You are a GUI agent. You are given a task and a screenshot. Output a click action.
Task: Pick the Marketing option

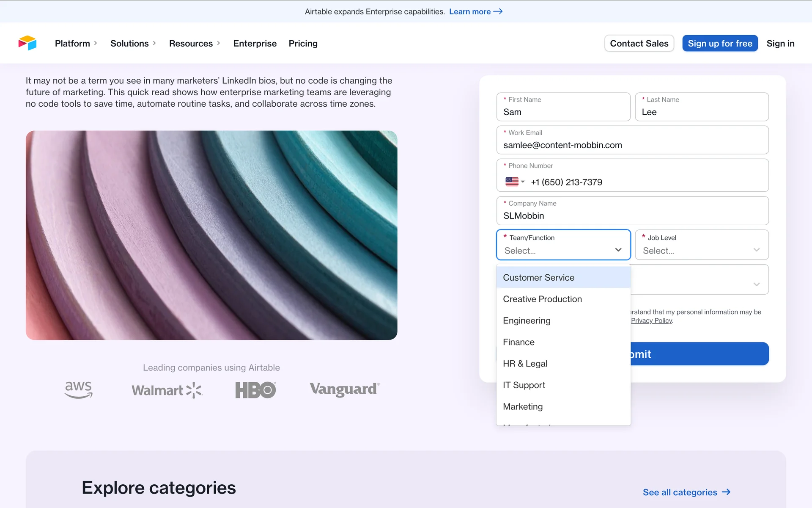click(x=523, y=406)
